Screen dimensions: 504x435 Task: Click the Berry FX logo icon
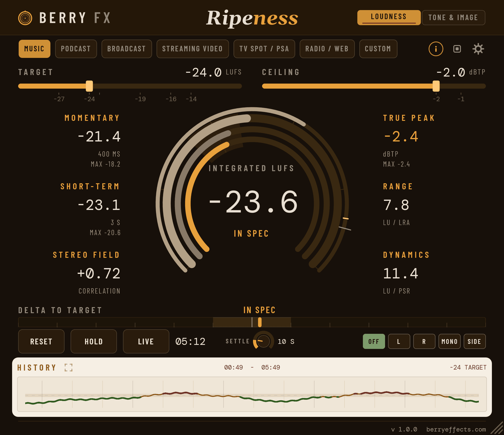pos(25,18)
